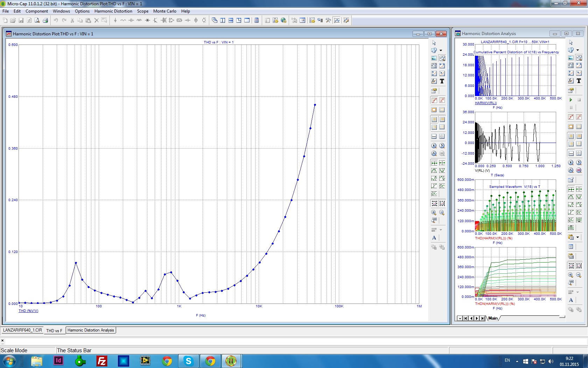588x368 pixels.
Task: Toggle Tokens display in THD plot toolbar
Action: click(442, 101)
